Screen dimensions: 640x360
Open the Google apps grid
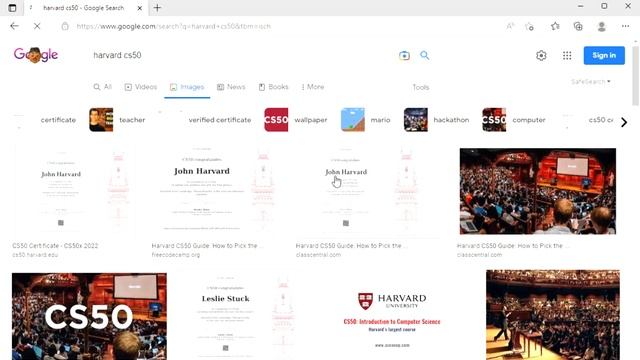[567, 56]
